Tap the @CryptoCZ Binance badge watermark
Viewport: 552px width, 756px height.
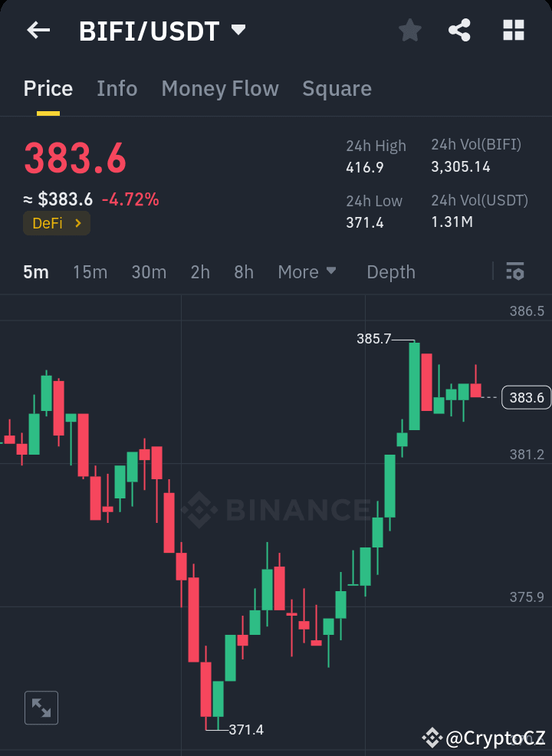483,738
